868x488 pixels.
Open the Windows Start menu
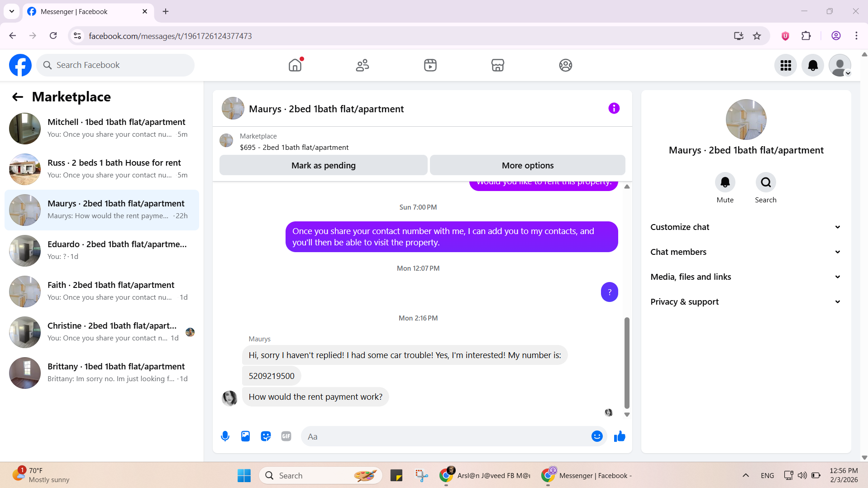point(244,475)
